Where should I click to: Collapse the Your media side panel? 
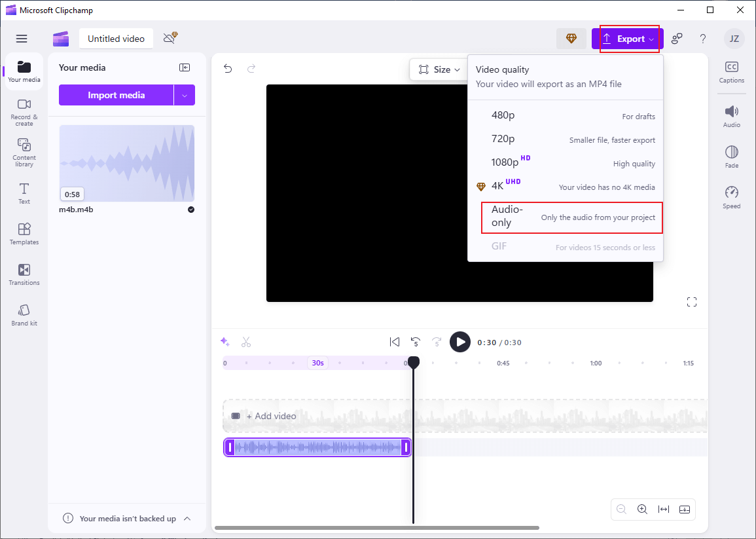[184, 67]
